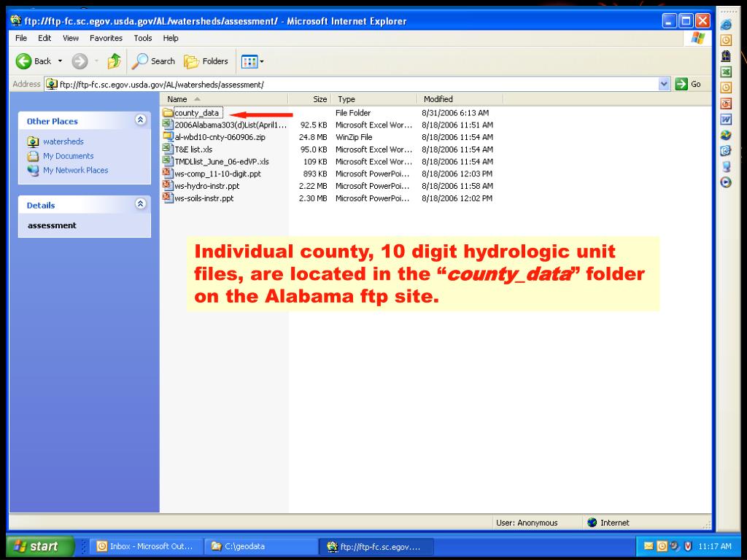Toggle the Folders pane
747x560 pixels.
(x=206, y=61)
